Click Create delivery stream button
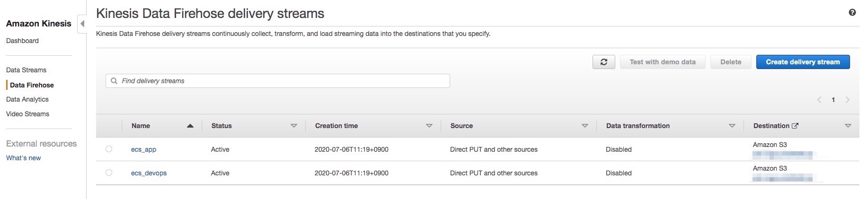The width and height of the screenshot is (868, 199). pos(803,62)
